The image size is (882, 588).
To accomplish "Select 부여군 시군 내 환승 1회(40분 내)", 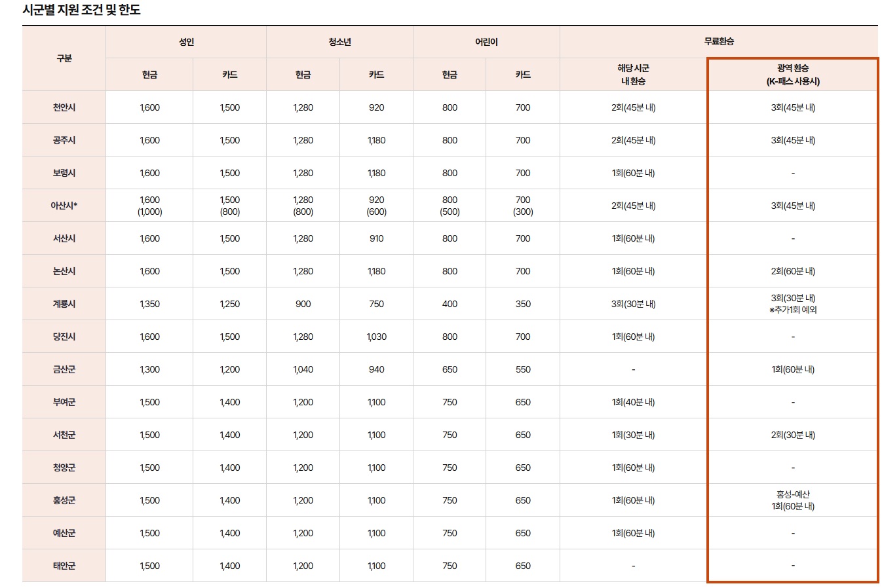I will (x=633, y=402).
